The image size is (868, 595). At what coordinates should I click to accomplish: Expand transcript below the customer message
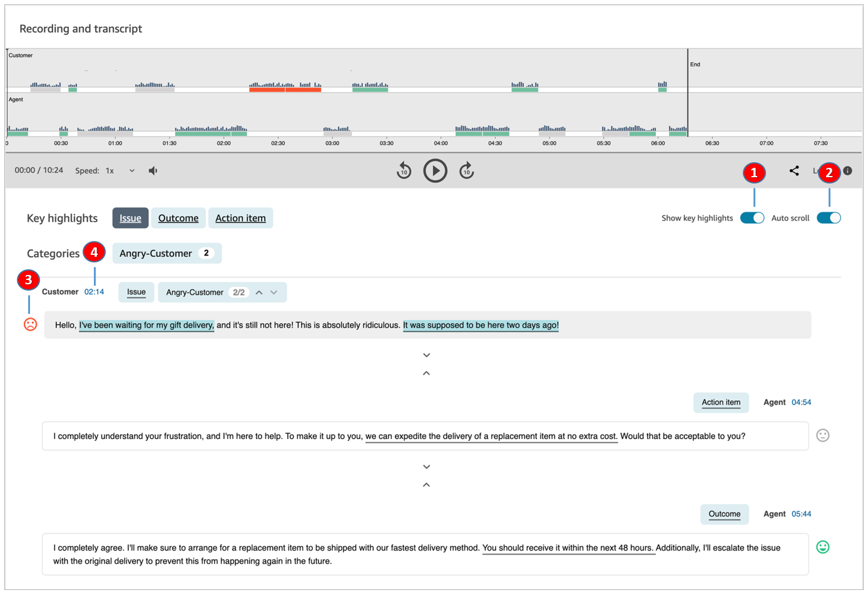tap(426, 355)
